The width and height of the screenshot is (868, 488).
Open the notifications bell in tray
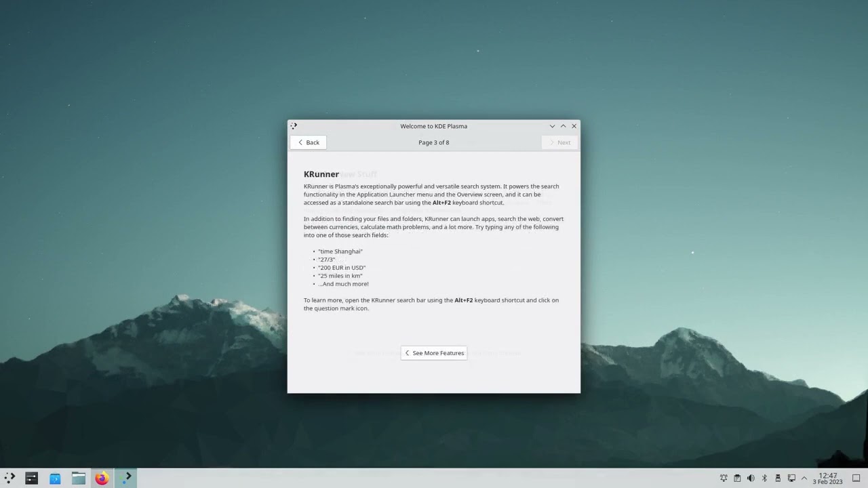tap(724, 479)
